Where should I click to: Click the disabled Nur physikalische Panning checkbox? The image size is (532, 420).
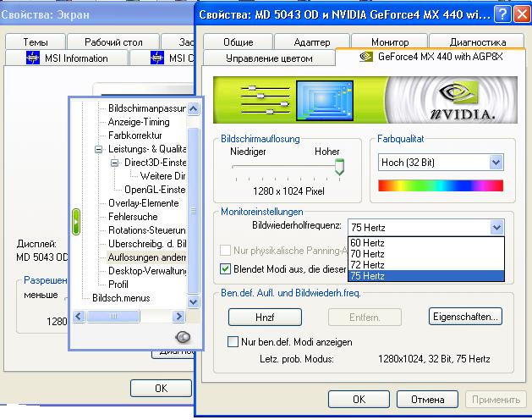tap(225, 251)
